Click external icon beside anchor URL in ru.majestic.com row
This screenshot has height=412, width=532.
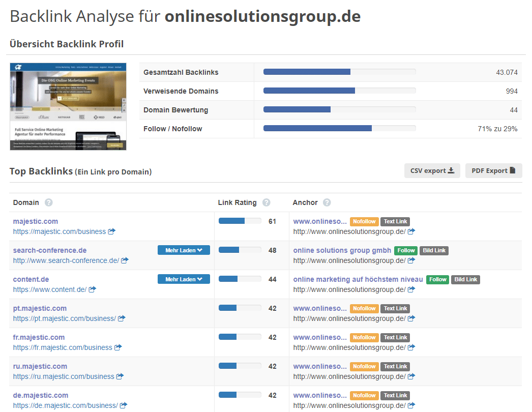coord(411,376)
